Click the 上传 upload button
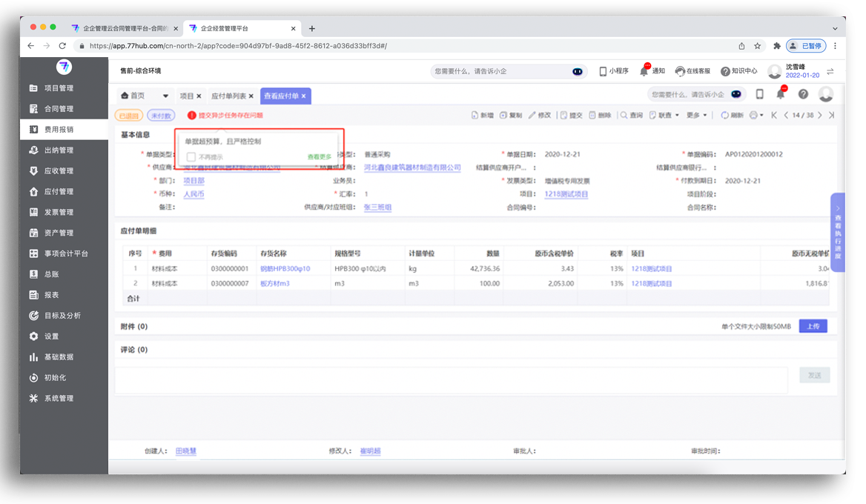Screen dimensions: 866x504 pos(813,326)
